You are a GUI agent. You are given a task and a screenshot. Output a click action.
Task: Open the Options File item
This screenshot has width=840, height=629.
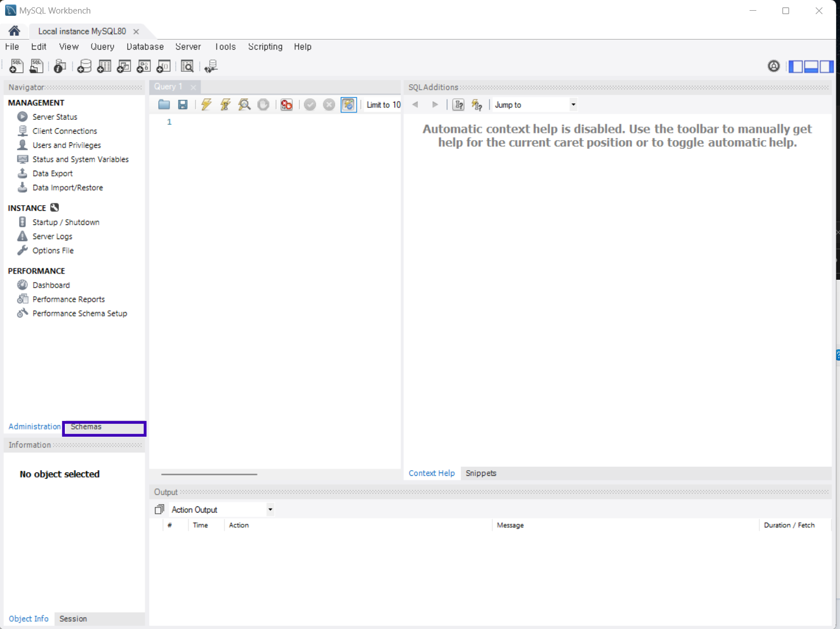[53, 250]
